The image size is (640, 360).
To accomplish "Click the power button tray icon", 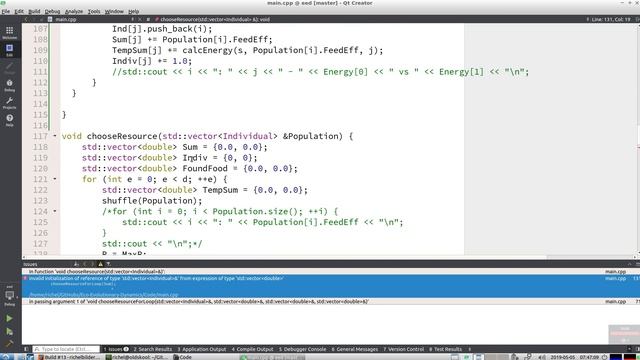I will [604, 357].
